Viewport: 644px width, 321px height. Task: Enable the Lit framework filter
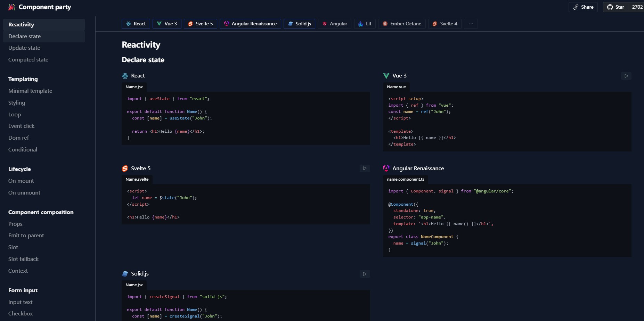coord(365,24)
